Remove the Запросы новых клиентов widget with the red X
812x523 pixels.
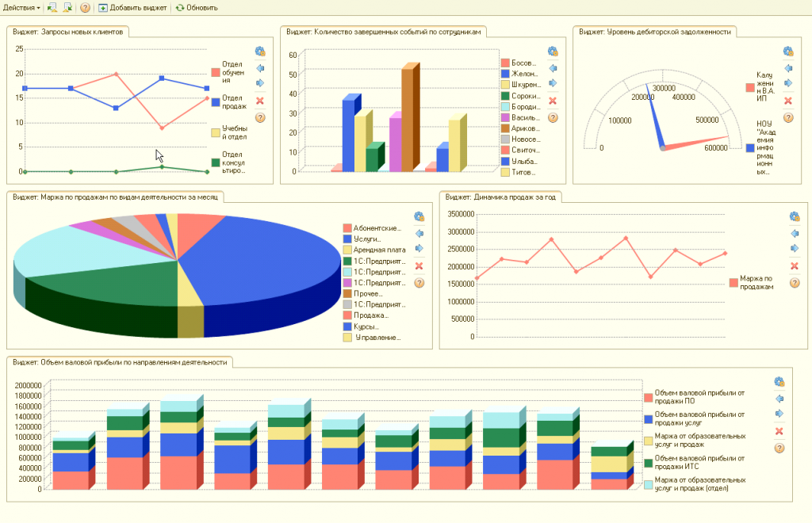pos(260,101)
